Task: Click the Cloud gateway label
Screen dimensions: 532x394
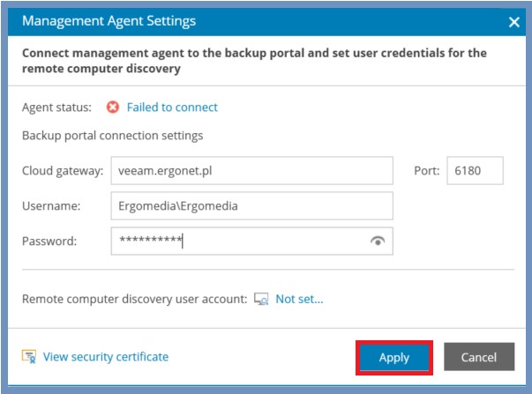Action: (x=63, y=170)
